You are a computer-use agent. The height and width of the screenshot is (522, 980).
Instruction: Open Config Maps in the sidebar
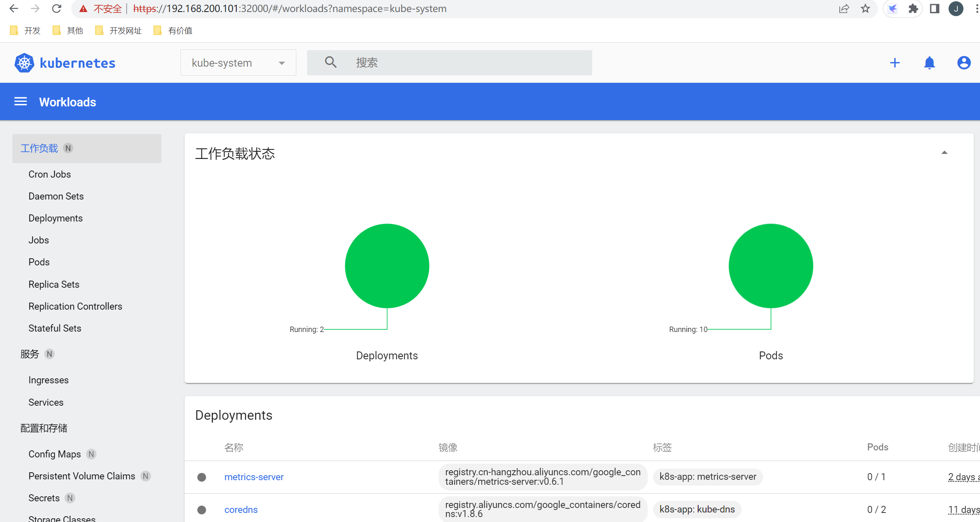pyautogui.click(x=55, y=454)
